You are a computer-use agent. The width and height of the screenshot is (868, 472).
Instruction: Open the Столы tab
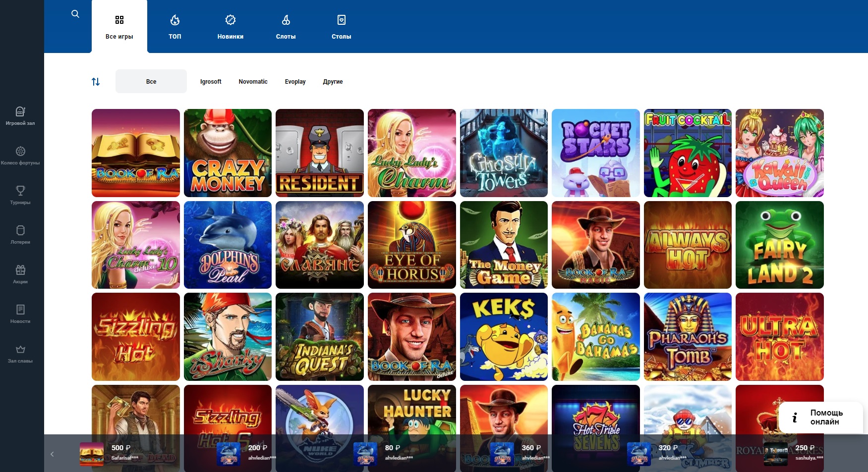(342, 27)
